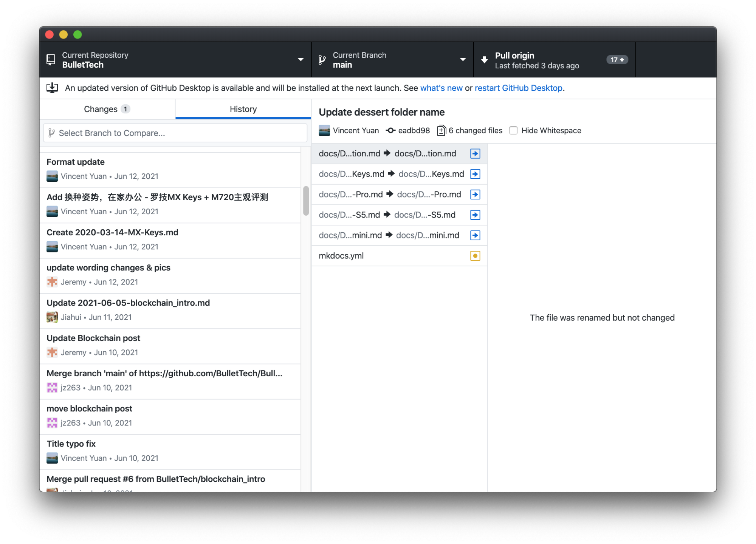This screenshot has height=544, width=756.
Task: Click renamed status icon for -Pro.md file
Action: 475,194
